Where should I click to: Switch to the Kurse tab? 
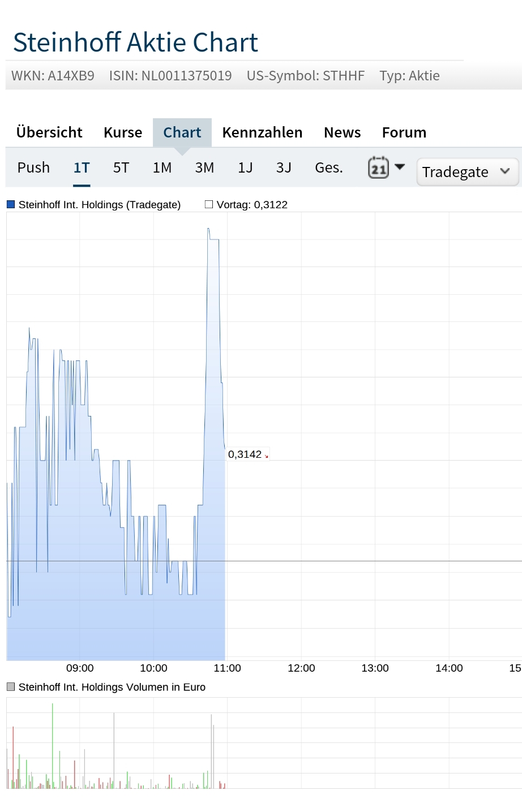coord(122,132)
